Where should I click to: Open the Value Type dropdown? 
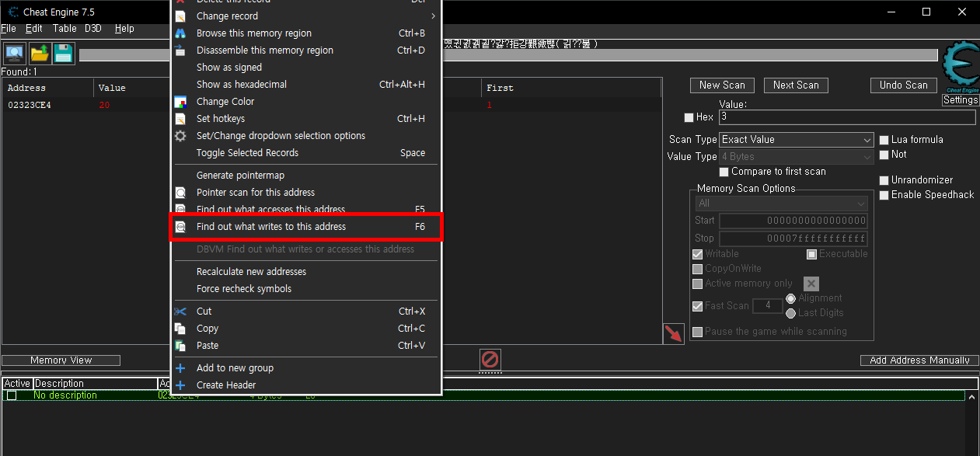[x=797, y=157]
